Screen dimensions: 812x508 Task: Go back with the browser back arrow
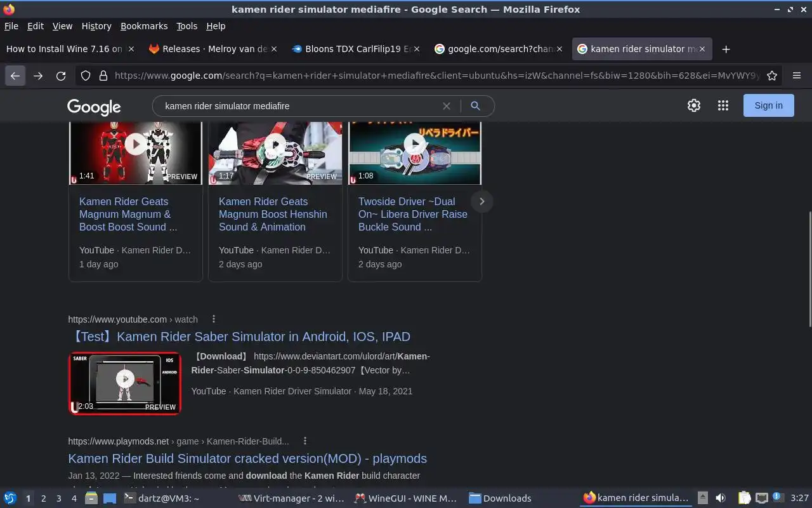click(x=15, y=76)
